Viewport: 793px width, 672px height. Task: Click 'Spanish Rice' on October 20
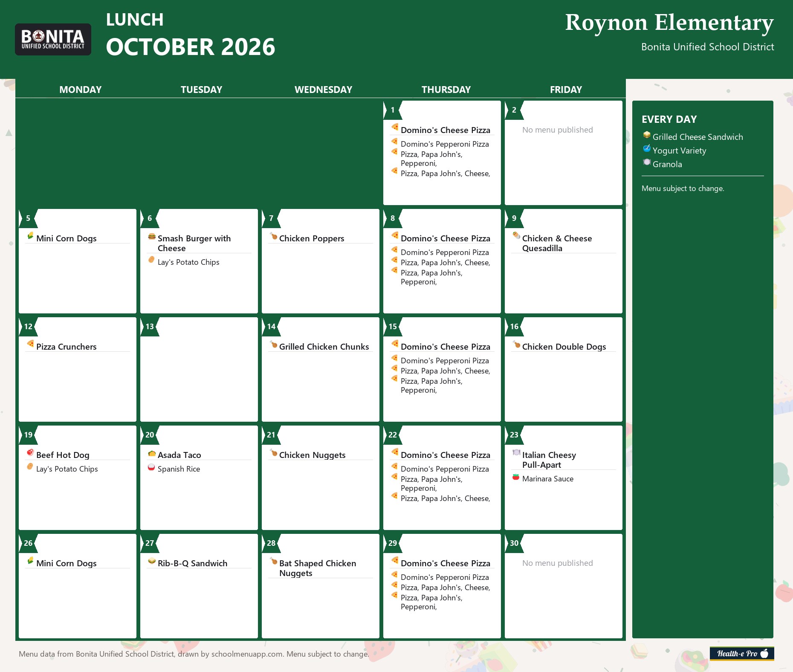pos(179,469)
